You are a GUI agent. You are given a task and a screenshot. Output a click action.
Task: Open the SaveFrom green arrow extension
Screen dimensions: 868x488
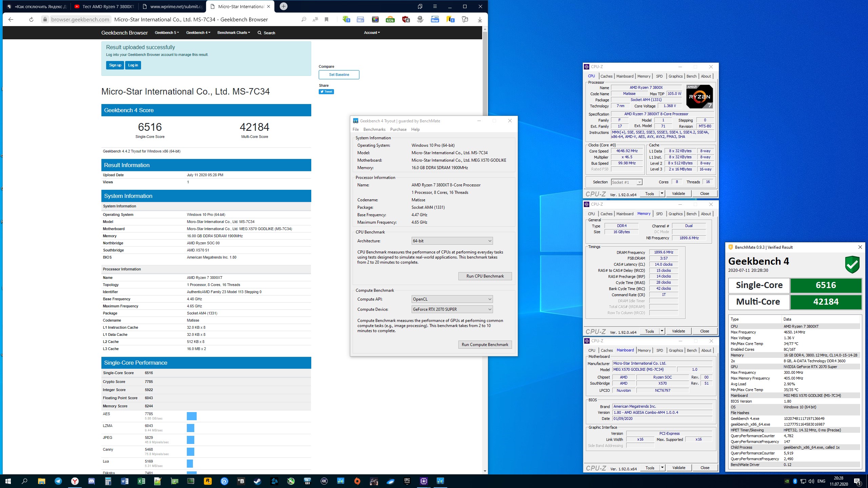tap(346, 20)
